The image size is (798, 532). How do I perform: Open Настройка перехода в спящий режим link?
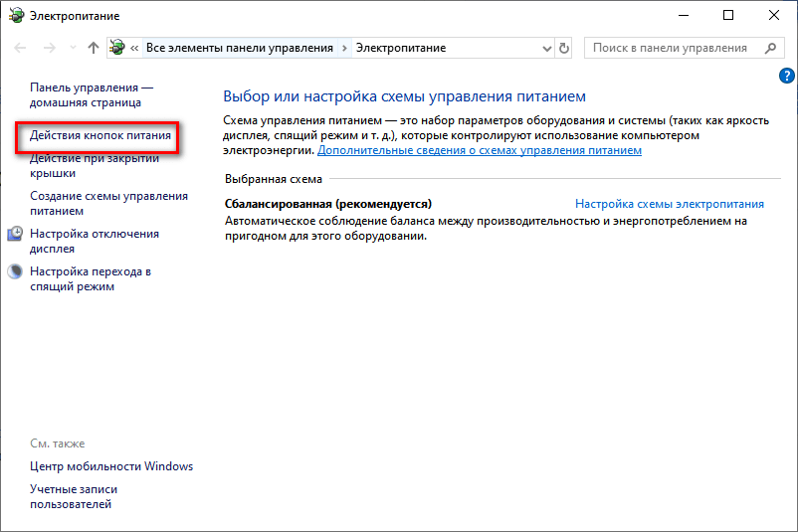[91, 278]
